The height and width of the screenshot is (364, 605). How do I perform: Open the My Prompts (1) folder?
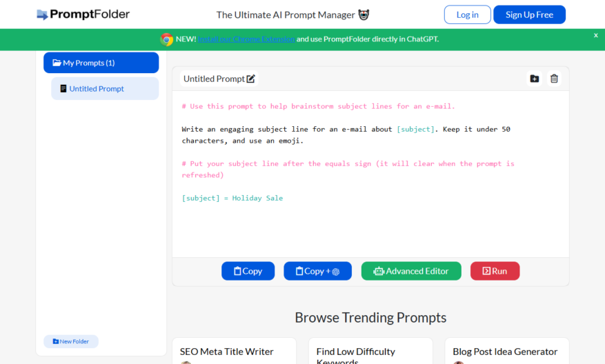(x=101, y=63)
